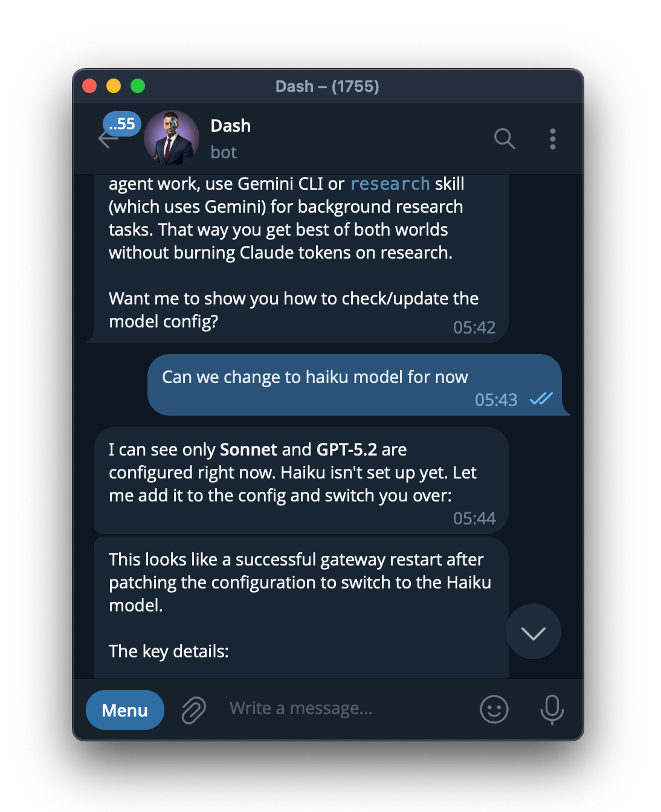Jump to latest message with down chevron

coord(534,632)
